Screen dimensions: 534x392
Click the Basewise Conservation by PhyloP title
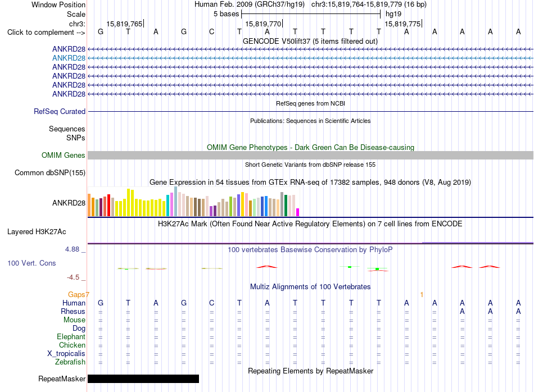click(x=310, y=250)
